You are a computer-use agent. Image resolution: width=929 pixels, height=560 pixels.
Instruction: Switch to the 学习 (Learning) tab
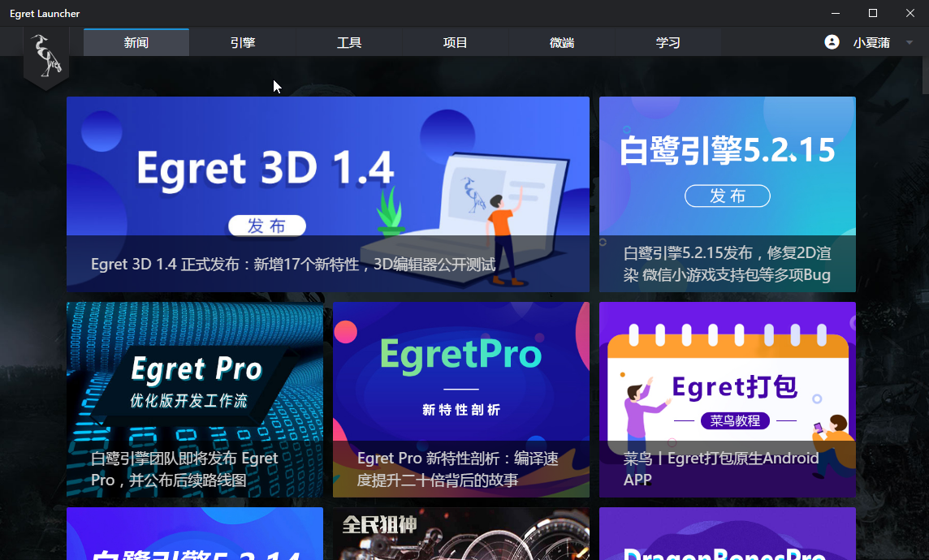pyautogui.click(x=668, y=41)
